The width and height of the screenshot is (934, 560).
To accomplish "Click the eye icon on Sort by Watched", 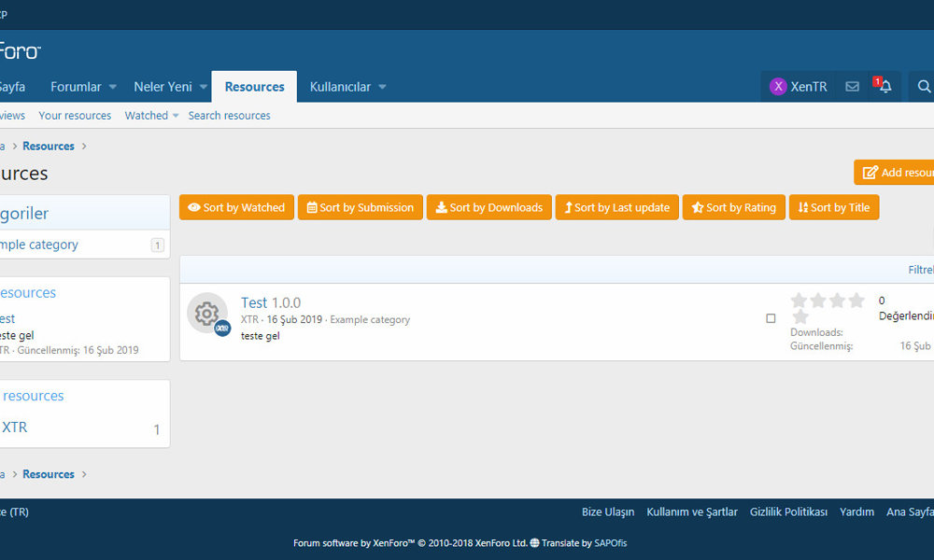I will [x=194, y=207].
